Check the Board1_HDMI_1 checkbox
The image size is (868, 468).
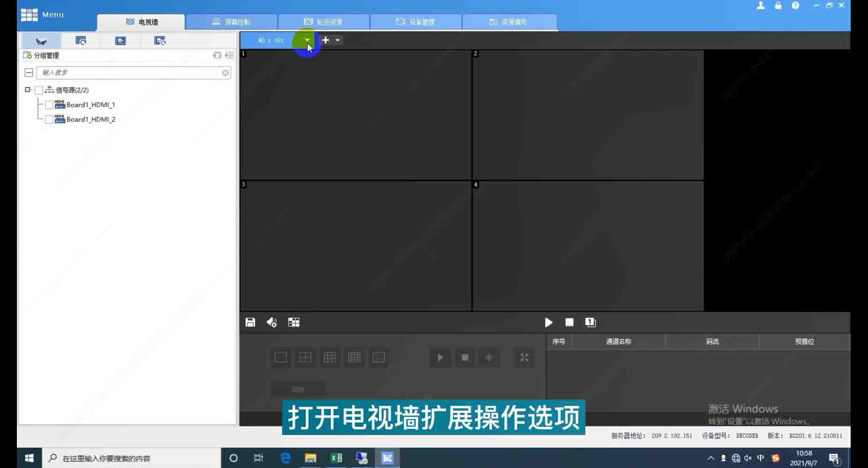(49, 105)
